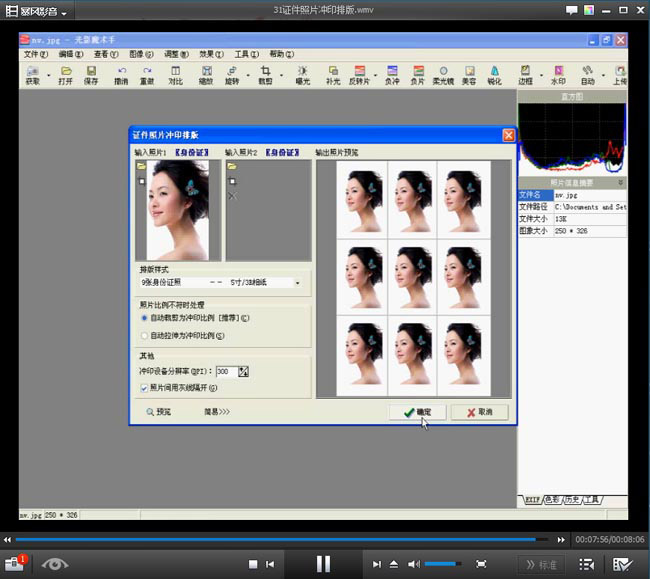Click the 对比 (compare) toolbar icon
This screenshot has height=579, width=650.
[175, 75]
